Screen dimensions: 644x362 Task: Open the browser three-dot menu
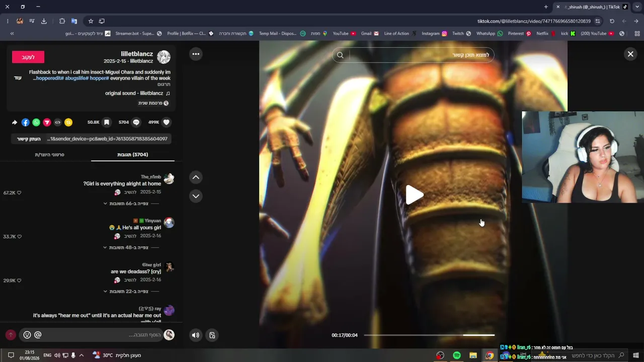coord(8,21)
